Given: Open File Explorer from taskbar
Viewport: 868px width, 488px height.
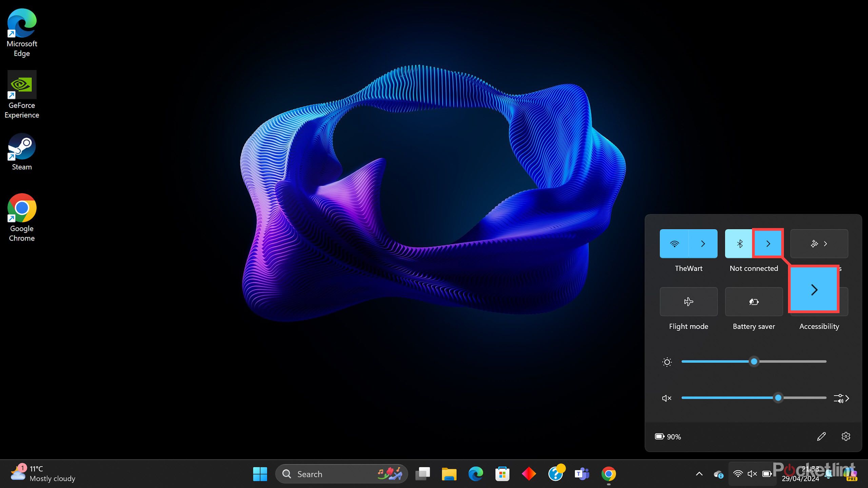Looking at the screenshot, I should (x=449, y=474).
